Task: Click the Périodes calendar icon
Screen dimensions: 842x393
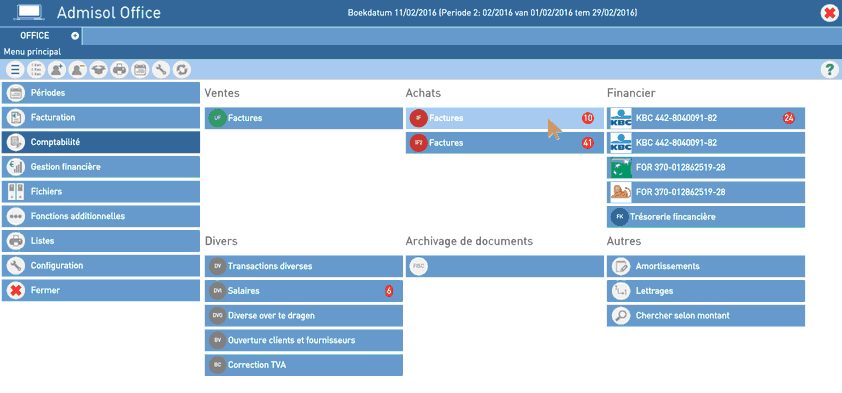Action: (x=16, y=93)
